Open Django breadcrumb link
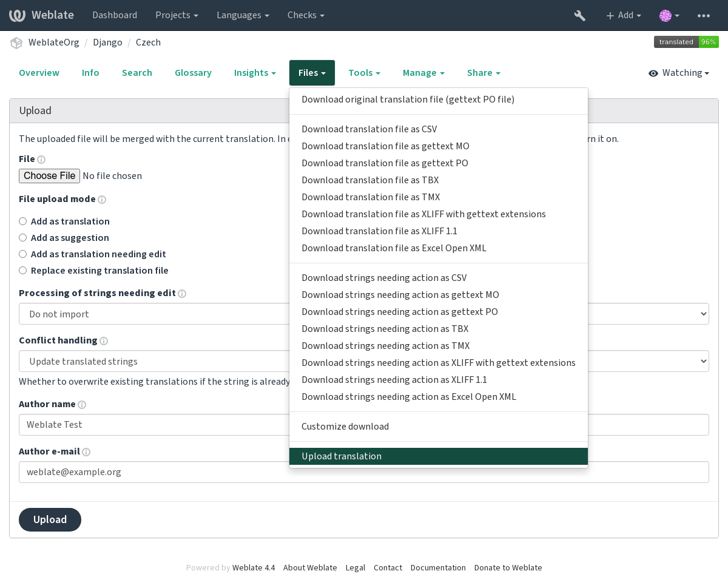Image resolution: width=728 pixels, height=588 pixels. (107, 42)
